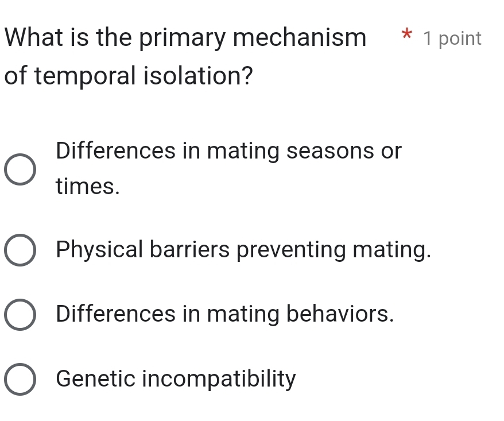
Task: Click the radio circle beside the first answer option
Action: pyautogui.click(x=20, y=168)
